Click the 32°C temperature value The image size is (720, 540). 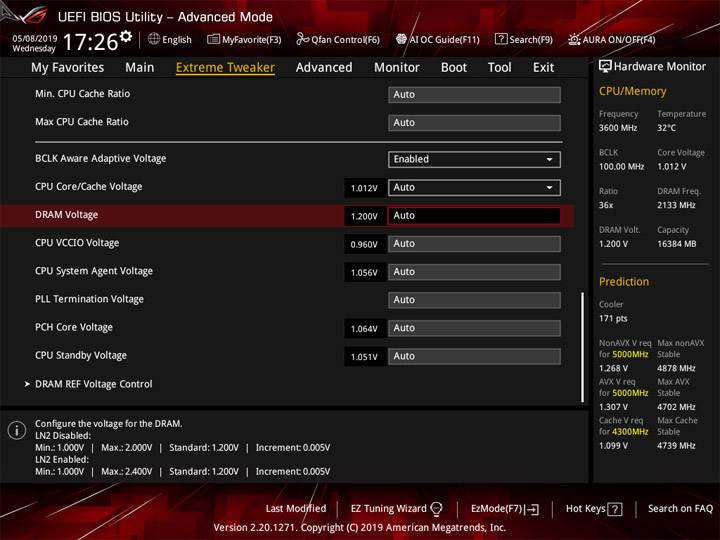click(x=666, y=128)
